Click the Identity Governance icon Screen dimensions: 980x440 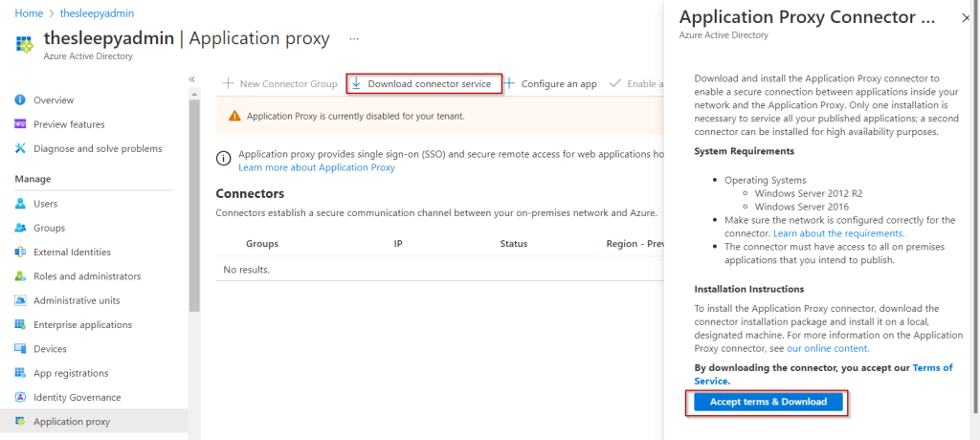tap(21, 397)
